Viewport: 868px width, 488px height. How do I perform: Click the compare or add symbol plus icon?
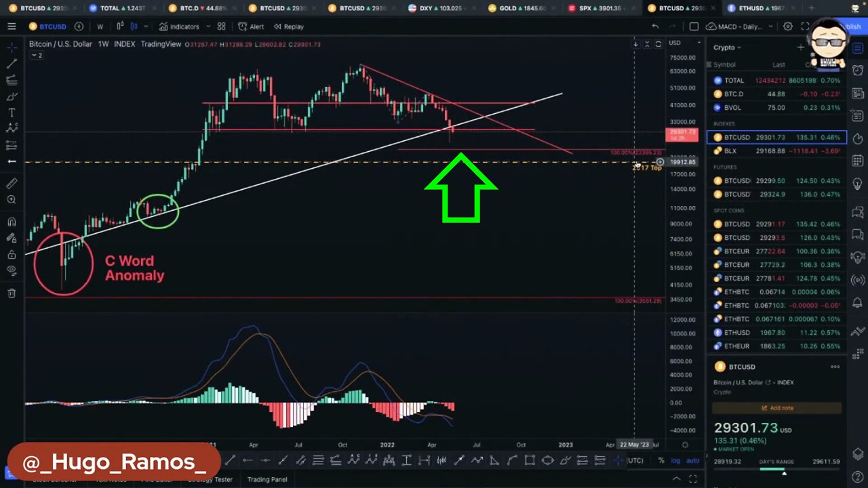[79, 26]
